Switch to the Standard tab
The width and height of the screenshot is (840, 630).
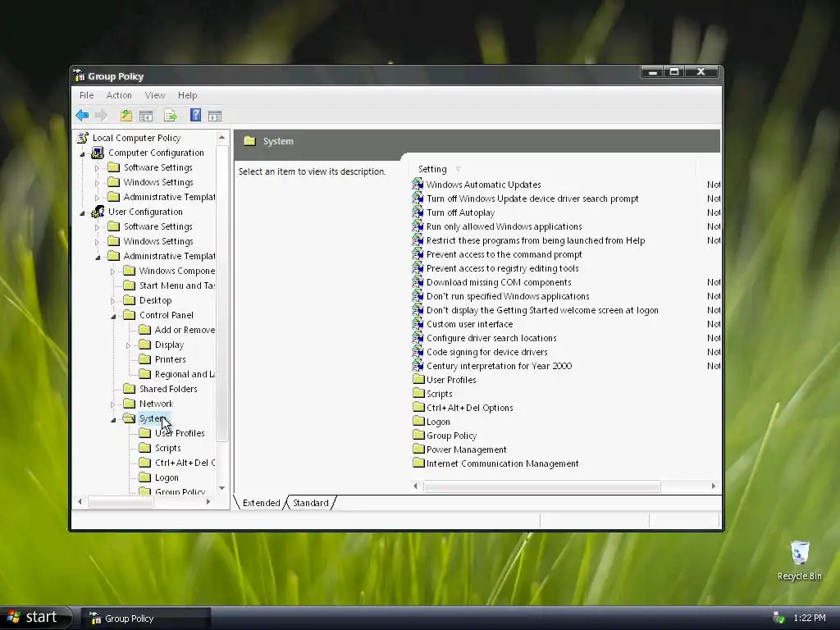point(311,503)
